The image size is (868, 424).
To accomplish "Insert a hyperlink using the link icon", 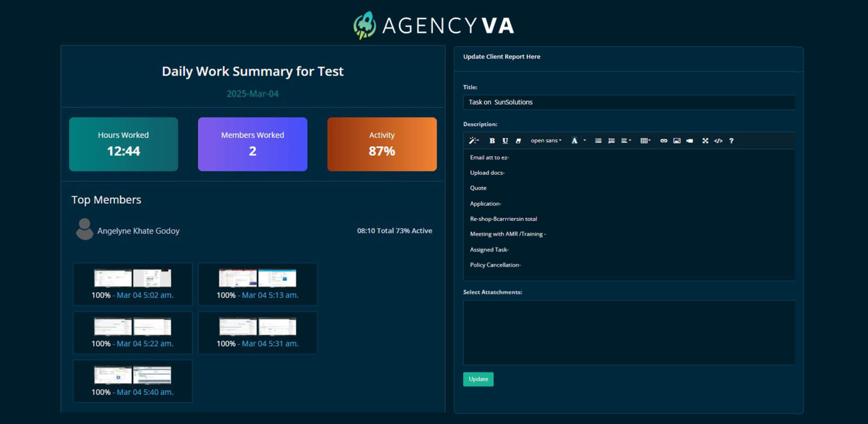I will [664, 141].
